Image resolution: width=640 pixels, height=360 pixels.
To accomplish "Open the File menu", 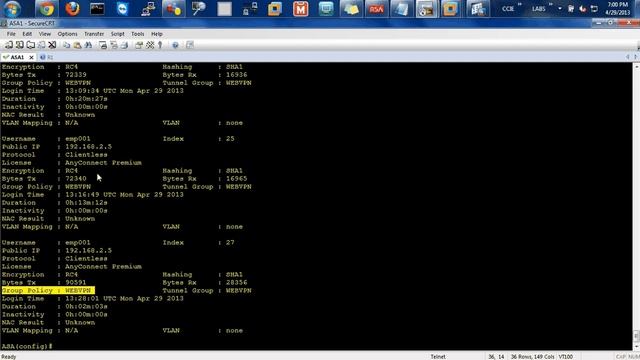I will [x=11, y=34].
